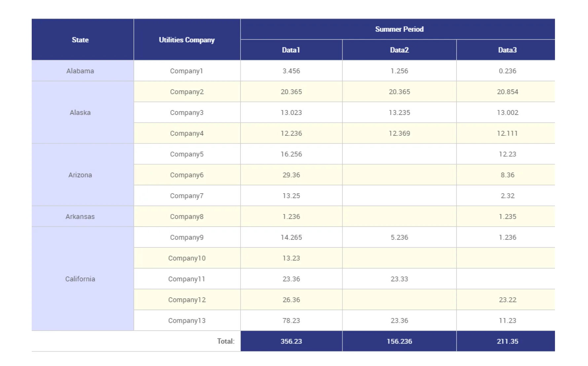Select Data2 value 12.369
Viewport: 588px width, 366px height.
click(x=399, y=133)
